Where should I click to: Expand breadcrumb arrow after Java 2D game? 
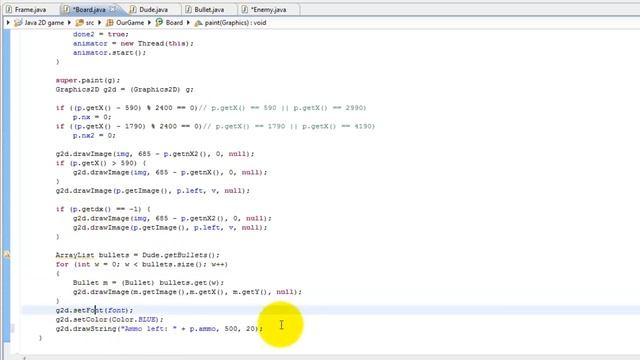tap(69, 23)
